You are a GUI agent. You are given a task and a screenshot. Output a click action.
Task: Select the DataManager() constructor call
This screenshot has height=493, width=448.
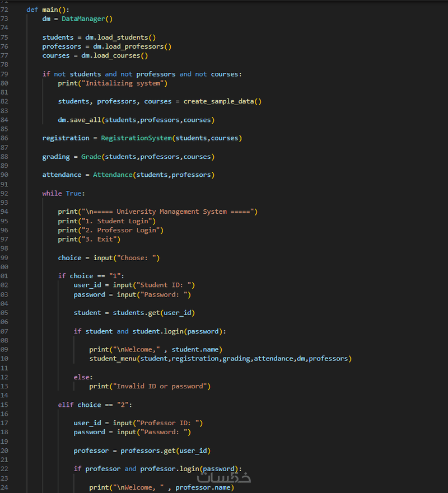click(87, 19)
